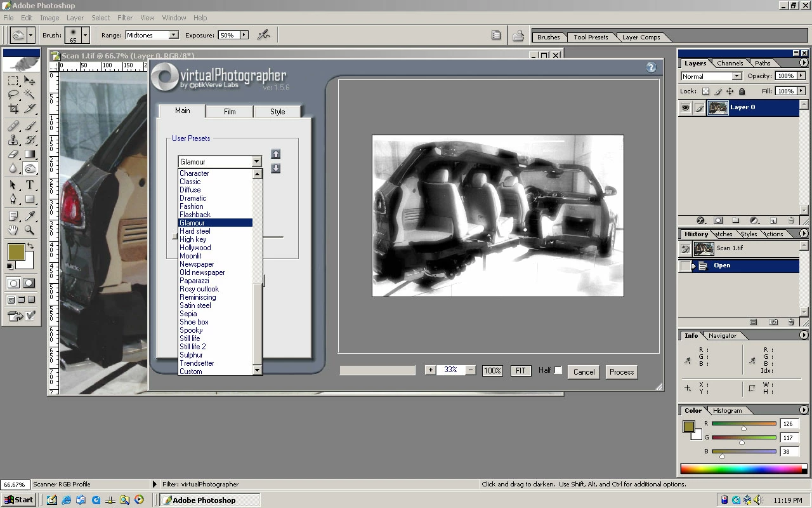
Task: Select the Magic Wand tool
Action: click(29, 95)
